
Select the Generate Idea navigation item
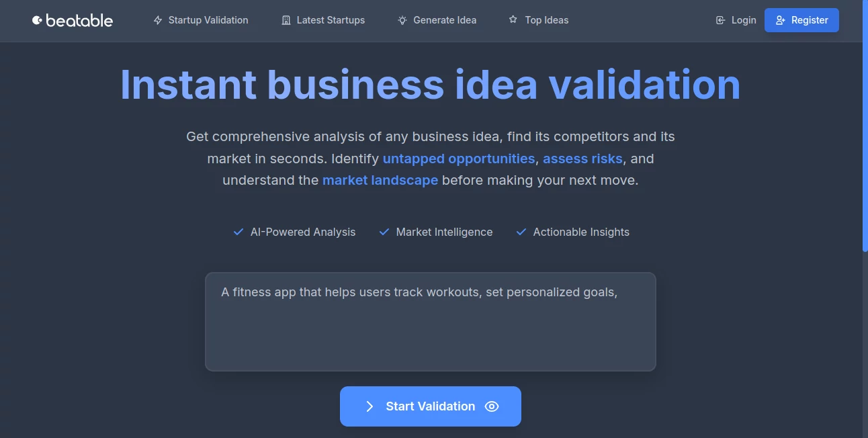point(445,20)
